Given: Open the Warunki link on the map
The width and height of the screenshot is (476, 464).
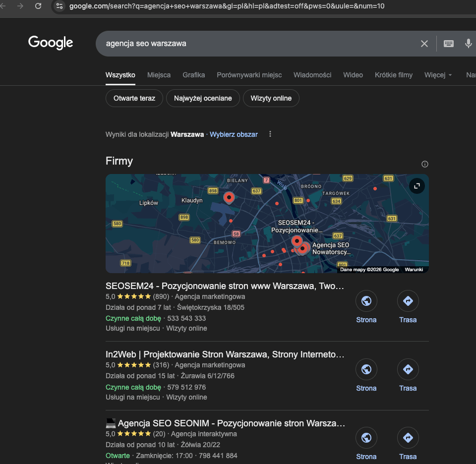Looking at the screenshot, I should 414,270.
